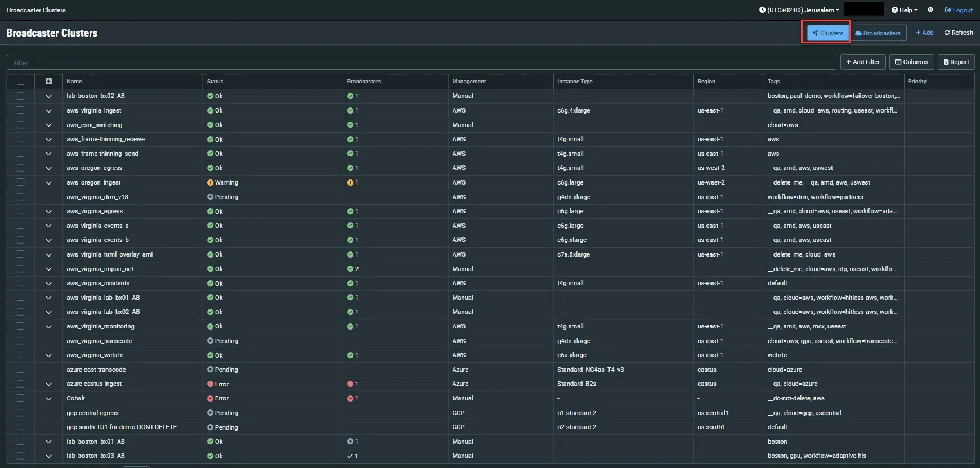This screenshot has width=980, height=468.
Task: Select checkbox for azure-eastus-ingest row
Action: [x=21, y=384]
